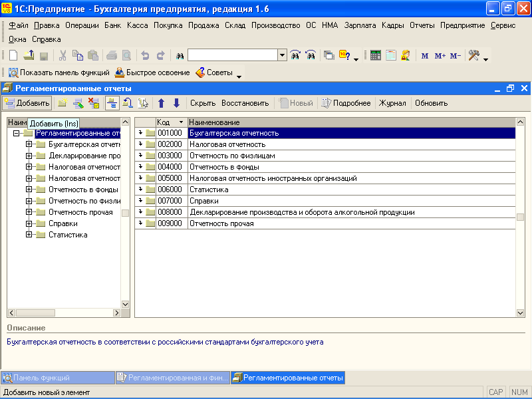Move item up with blue arrow
This screenshot has width=532, height=399.
coord(162,103)
